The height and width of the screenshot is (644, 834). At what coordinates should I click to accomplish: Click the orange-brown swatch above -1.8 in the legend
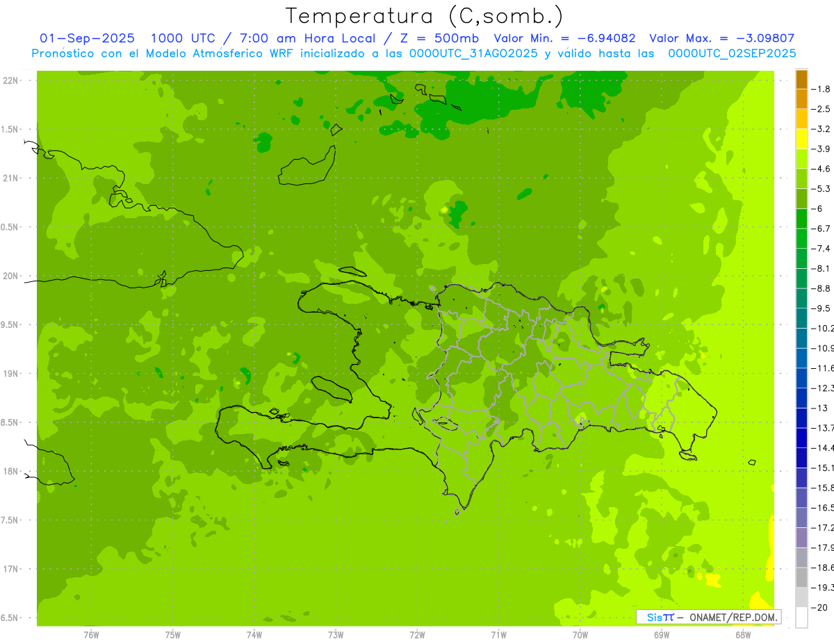pos(801,79)
